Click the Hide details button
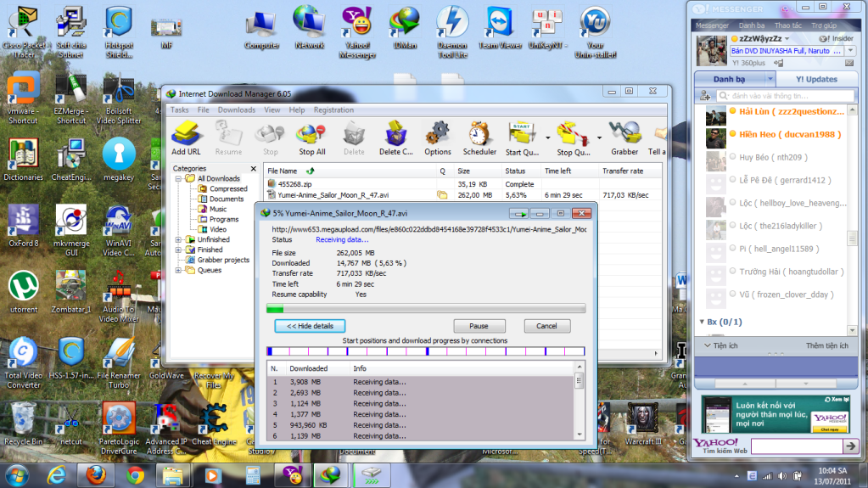 click(310, 326)
